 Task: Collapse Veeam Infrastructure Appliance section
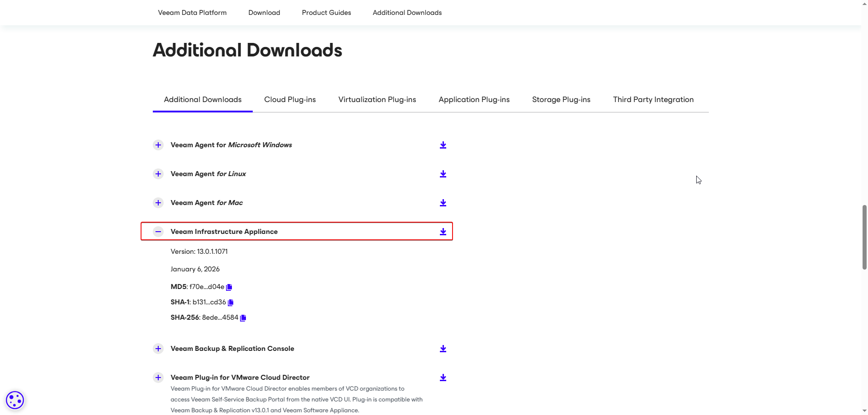[158, 232]
